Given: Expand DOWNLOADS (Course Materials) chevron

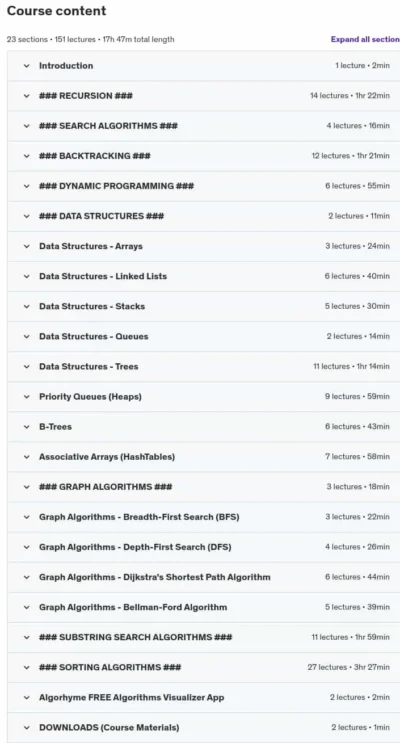Looking at the screenshot, I should pyautogui.click(x=27, y=727).
